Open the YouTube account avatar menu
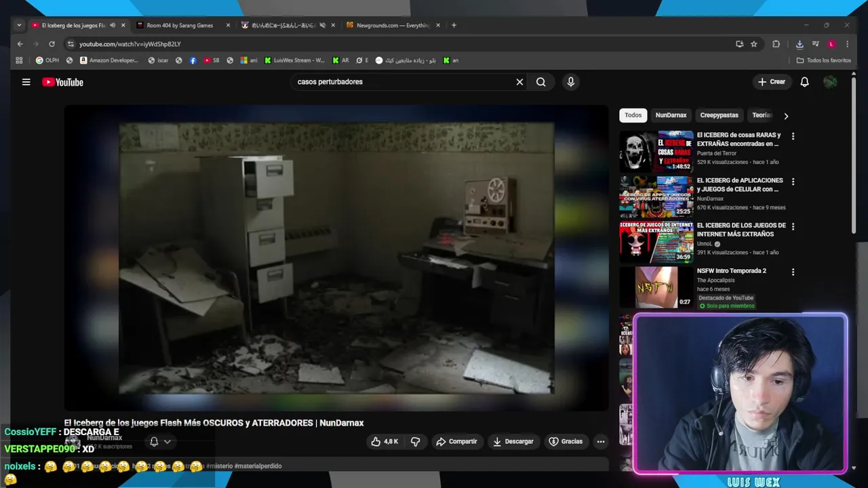Screen dimensions: 868x488 830,82
